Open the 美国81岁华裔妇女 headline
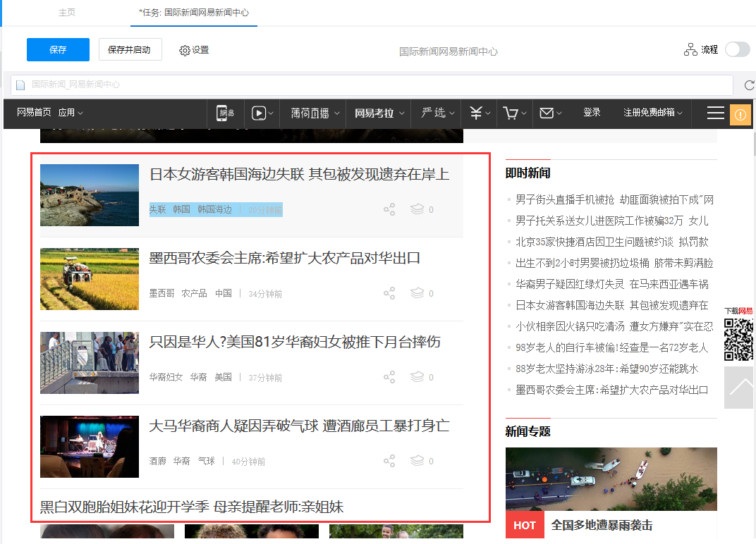The image size is (756, 544). pos(295,342)
